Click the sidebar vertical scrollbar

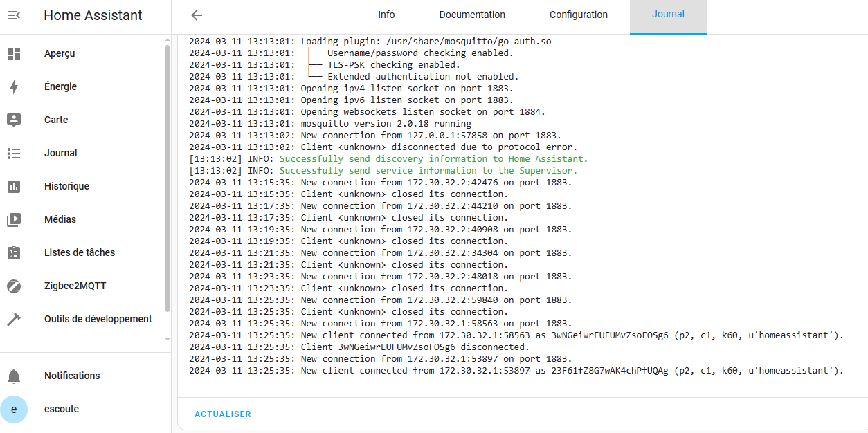(x=168, y=178)
